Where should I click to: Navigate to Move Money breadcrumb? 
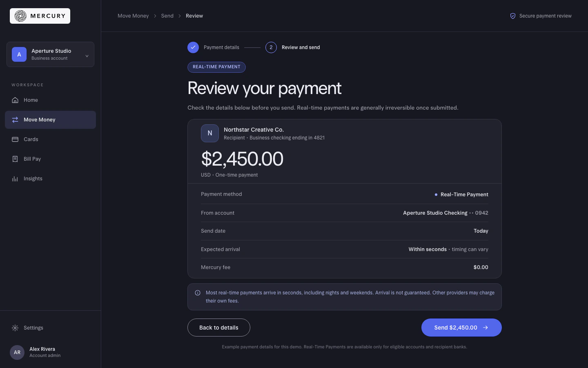pyautogui.click(x=133, y=16)
